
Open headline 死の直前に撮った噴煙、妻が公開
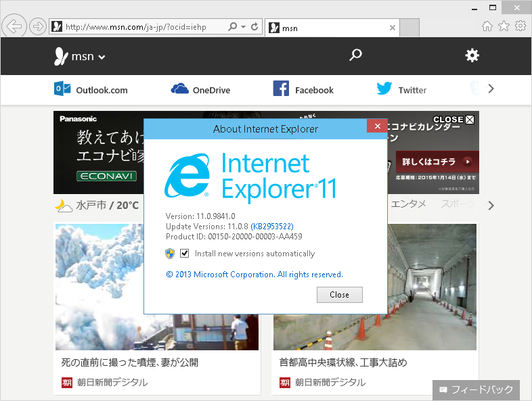129,362
